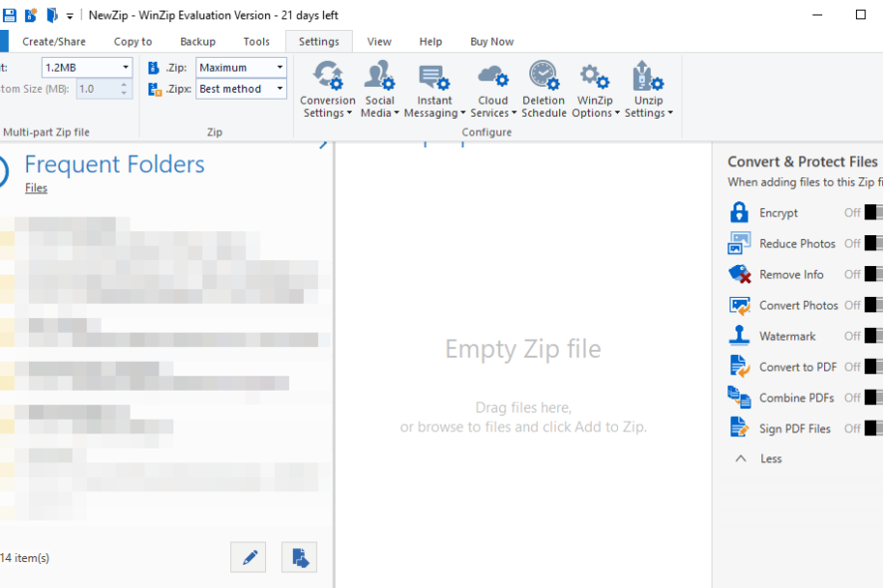
Task: Click the Buy Now tab
Action: (x=491, y=42)
